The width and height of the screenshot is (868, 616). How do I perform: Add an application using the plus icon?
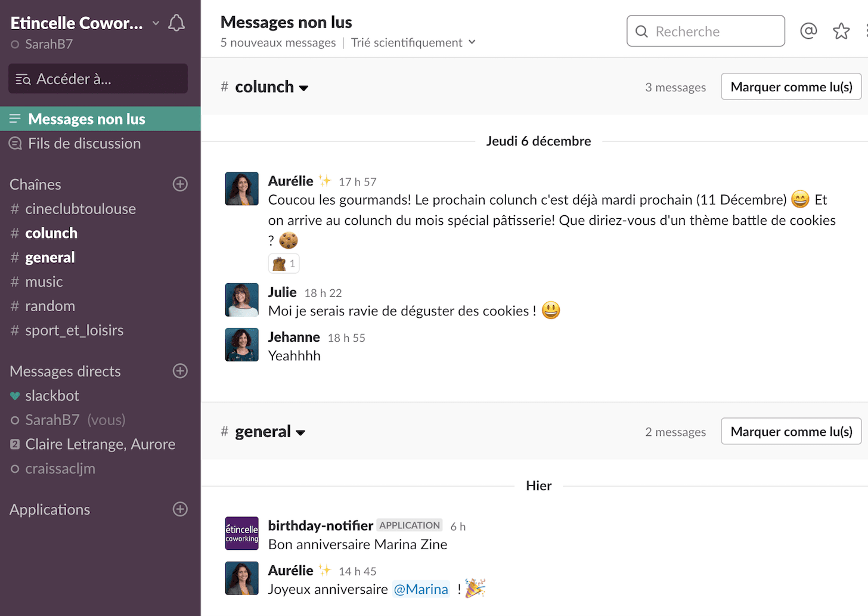pos(180,509)
